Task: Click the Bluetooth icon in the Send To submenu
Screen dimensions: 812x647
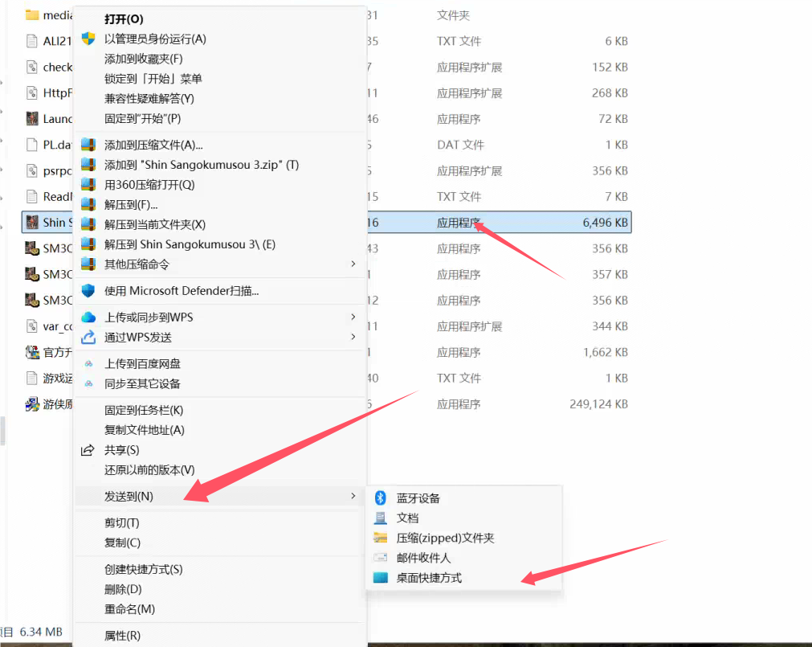Action: point(381,498)
